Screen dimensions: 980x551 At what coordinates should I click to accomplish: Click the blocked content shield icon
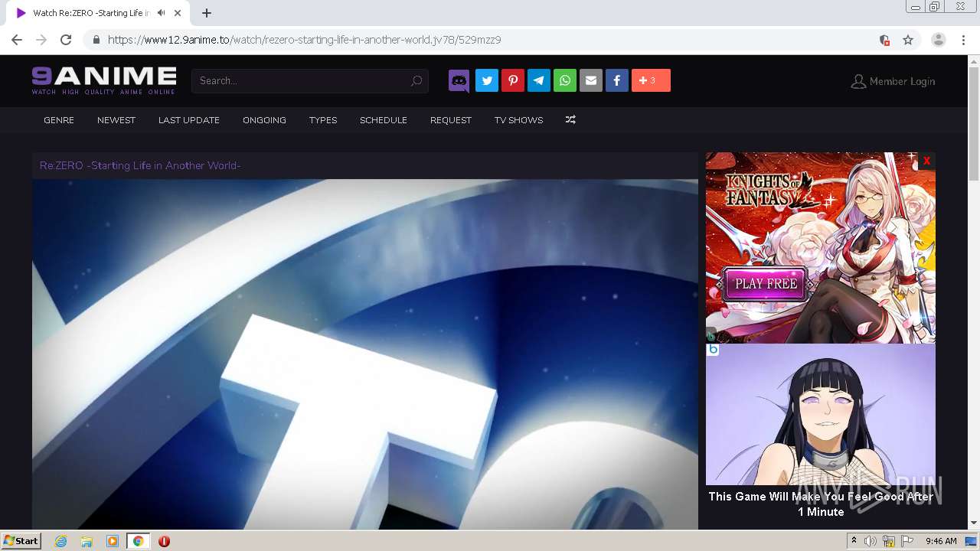tap(884, 40)
